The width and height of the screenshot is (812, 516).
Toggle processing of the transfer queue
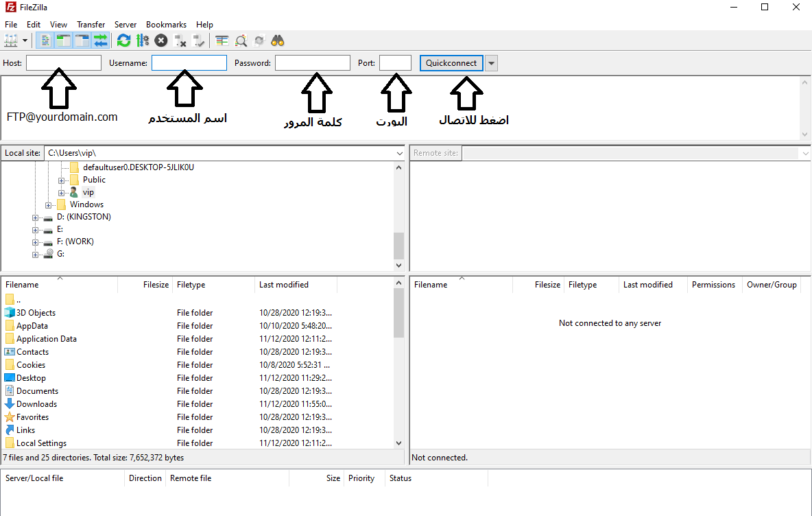(x=143, y=40)
